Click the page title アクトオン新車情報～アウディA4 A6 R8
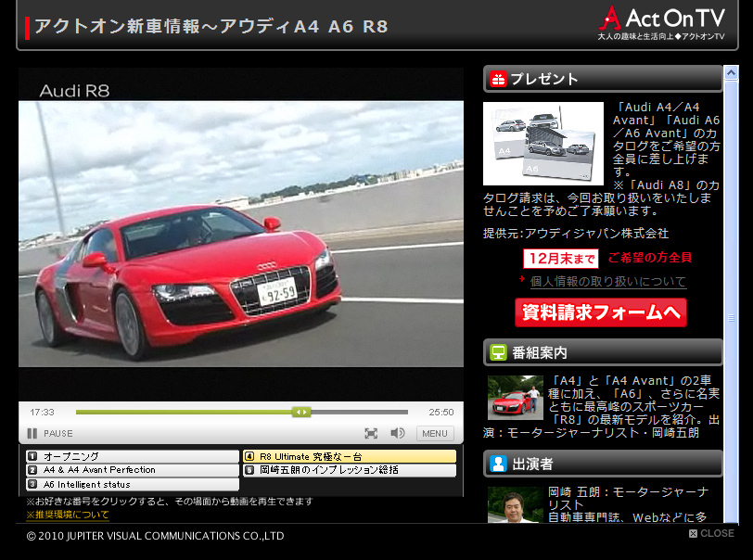Viewport: 753px width, 560px height. [211, 26]
